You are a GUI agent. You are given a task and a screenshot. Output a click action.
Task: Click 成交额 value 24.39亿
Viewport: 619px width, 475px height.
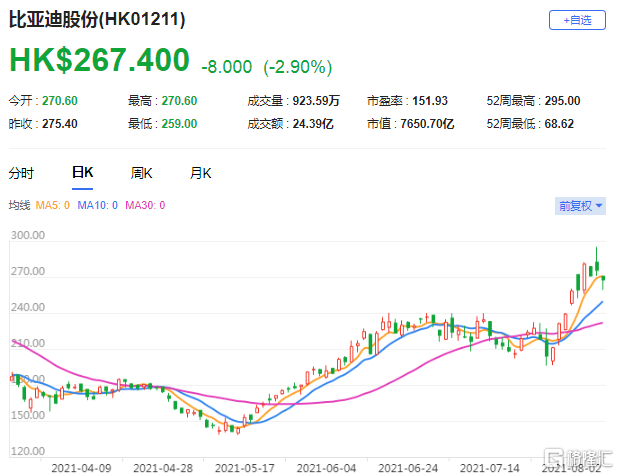point(313,124)
